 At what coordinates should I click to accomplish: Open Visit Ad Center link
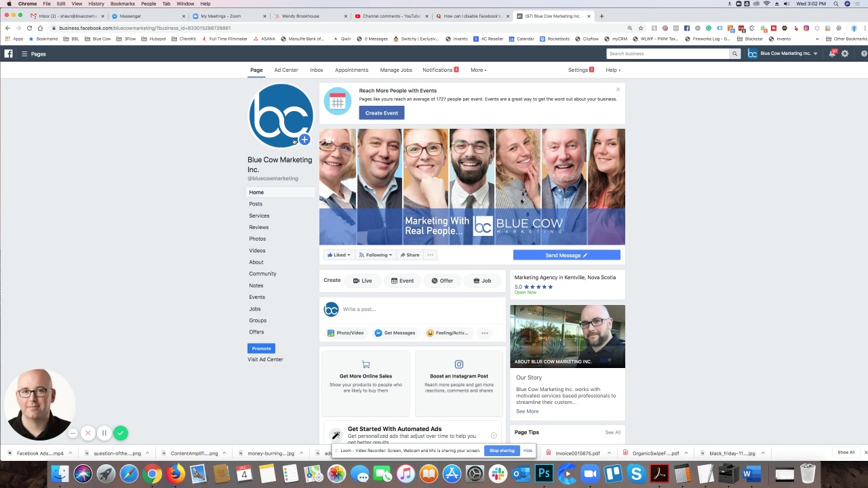265,359
